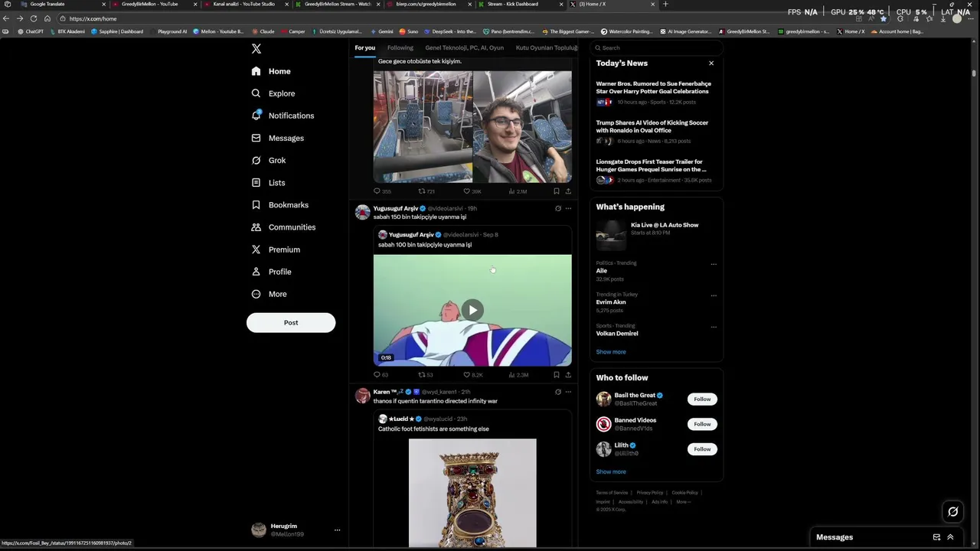Follow Banned Videos
The width and height of the screenshot is (980, 551).
pyautogui.click(x=702, y=424)
